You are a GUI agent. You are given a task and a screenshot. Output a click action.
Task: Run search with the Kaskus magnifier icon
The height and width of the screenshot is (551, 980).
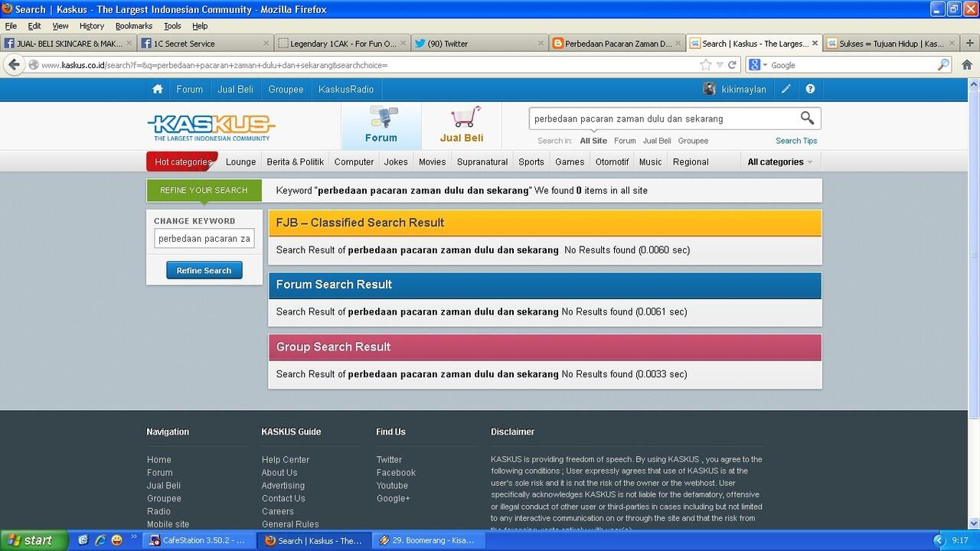click(x=807, y=118)
